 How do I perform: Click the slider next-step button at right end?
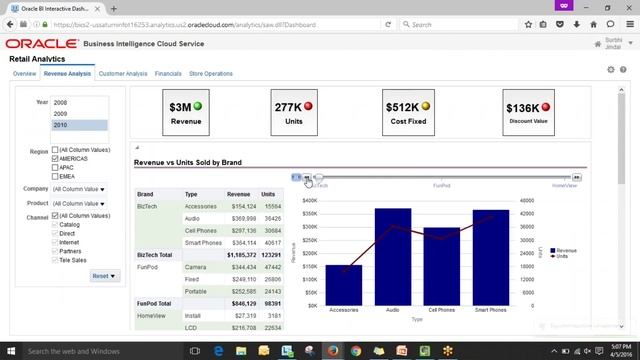tap(576, 177)
